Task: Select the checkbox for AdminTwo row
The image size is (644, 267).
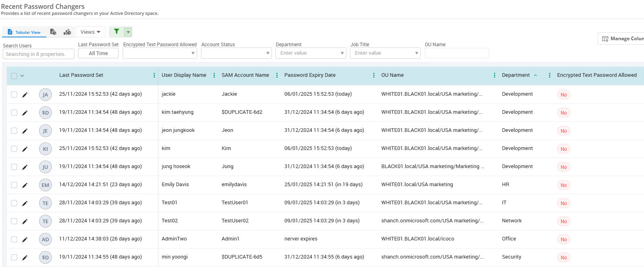Action: tap(14, 239)
